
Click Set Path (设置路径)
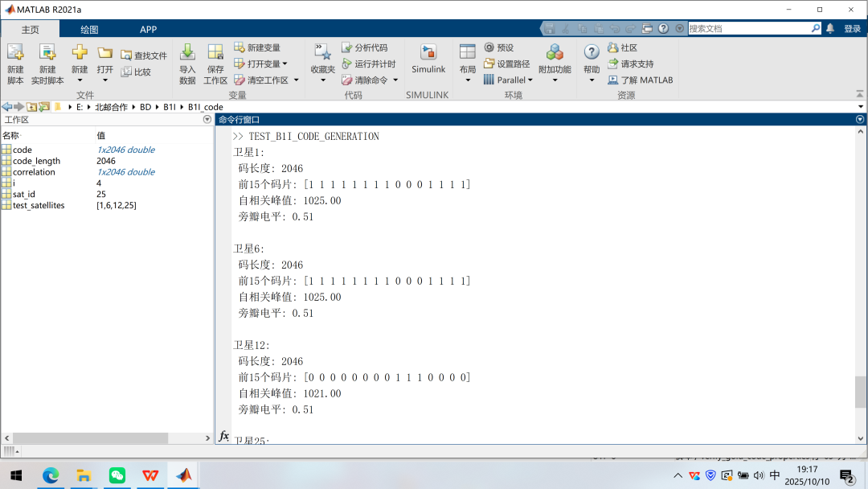tap(506, 64)
